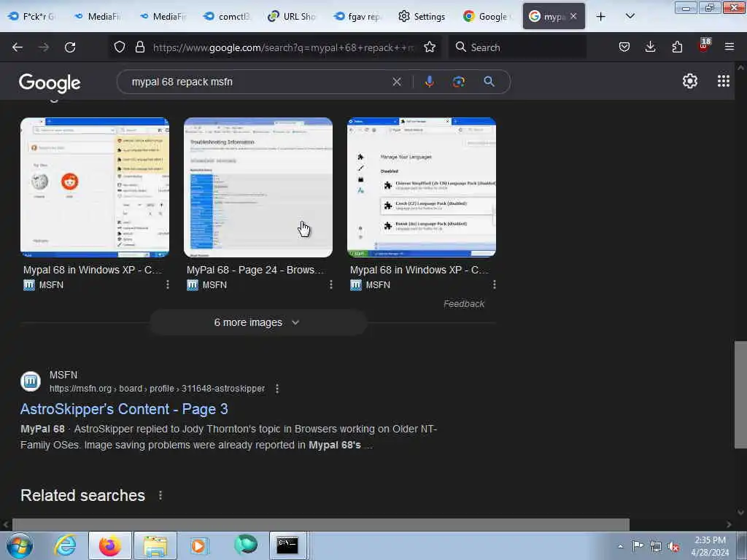Click the horizontal scrollbar at the bottom
747x560 pixels.
pos(321,524)
